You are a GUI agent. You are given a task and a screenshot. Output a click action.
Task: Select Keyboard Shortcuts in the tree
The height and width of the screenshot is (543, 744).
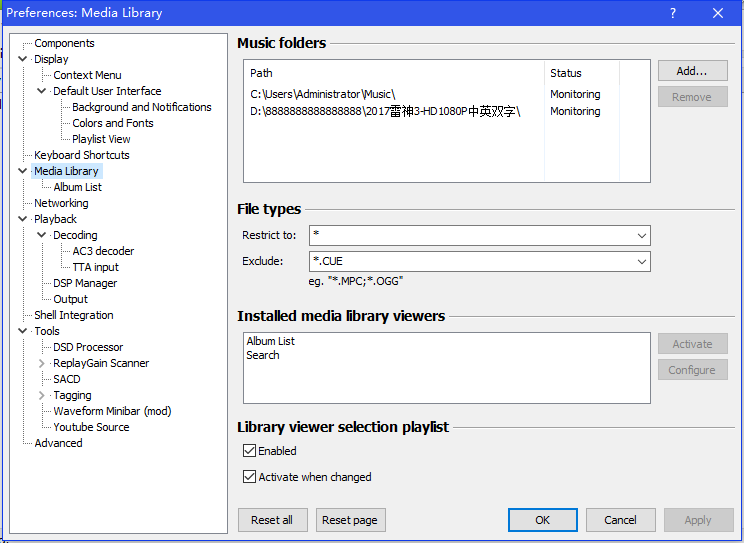[81, 155]
